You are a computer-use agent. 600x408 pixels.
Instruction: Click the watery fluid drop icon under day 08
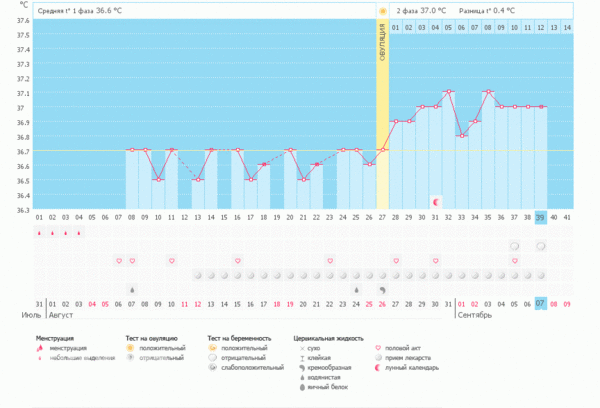(x=132, y=289)
